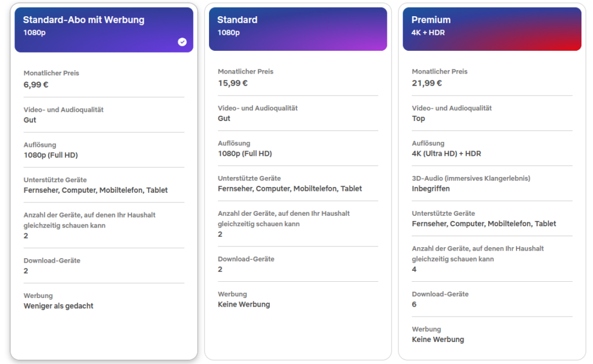593x364 pixels.
Task: Click 'Keine Werbung' in the Standard plan
Action: (x=244, y=304)
